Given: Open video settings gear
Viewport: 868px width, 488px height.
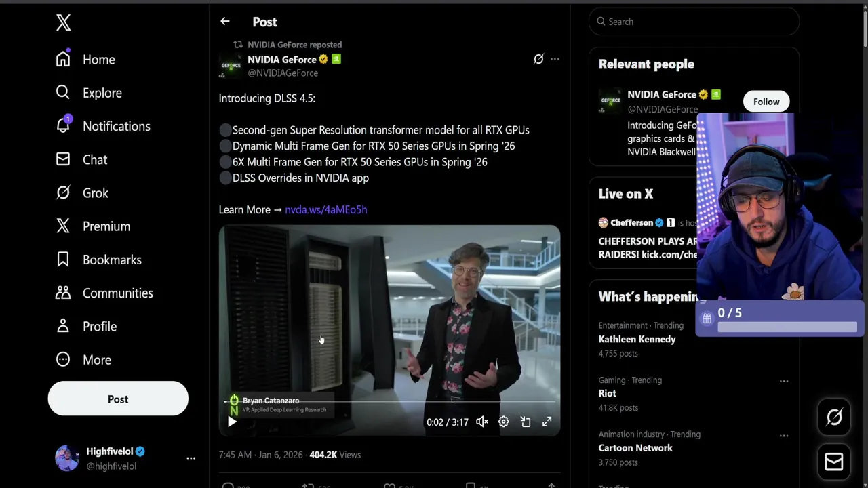Looking at the screenshot, I should pos(504,422).
